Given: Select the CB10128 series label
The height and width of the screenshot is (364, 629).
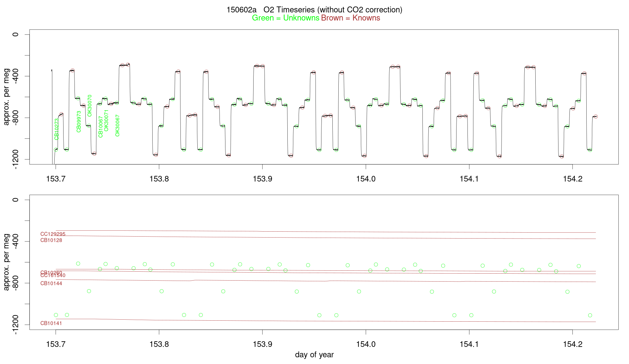Looking at the screenshot, I should [51, 240].
